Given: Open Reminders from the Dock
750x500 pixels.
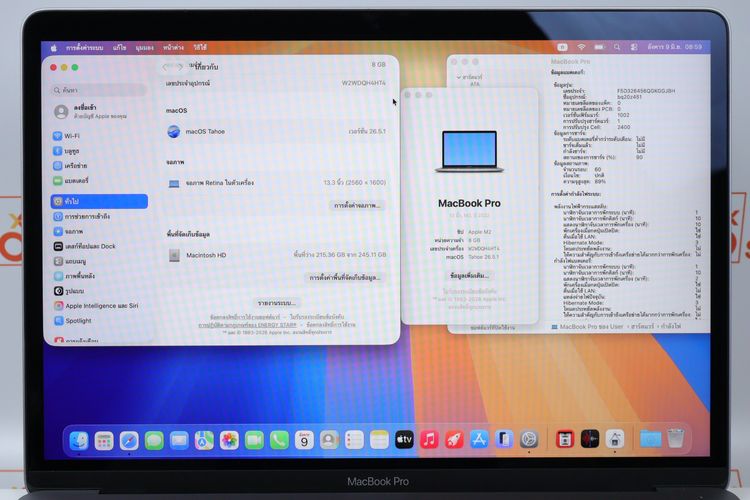Looking at the screenshot, I should tap(354, 440).
